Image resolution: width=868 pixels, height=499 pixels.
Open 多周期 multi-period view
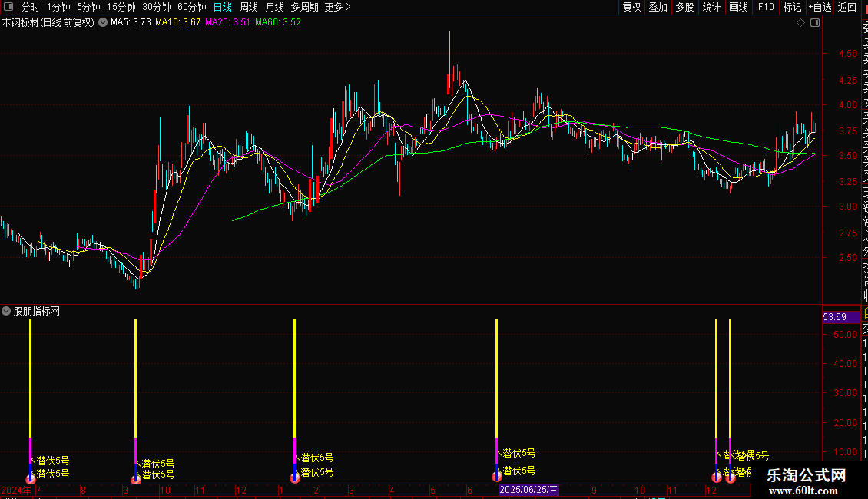point(304,7)
